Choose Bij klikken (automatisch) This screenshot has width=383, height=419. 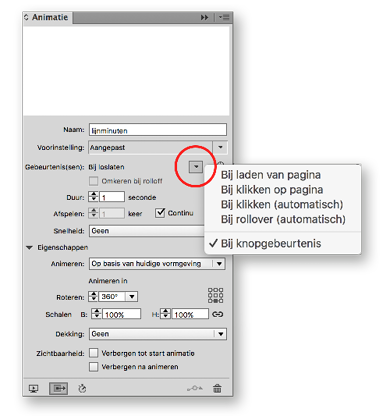(x=282, y=204)
